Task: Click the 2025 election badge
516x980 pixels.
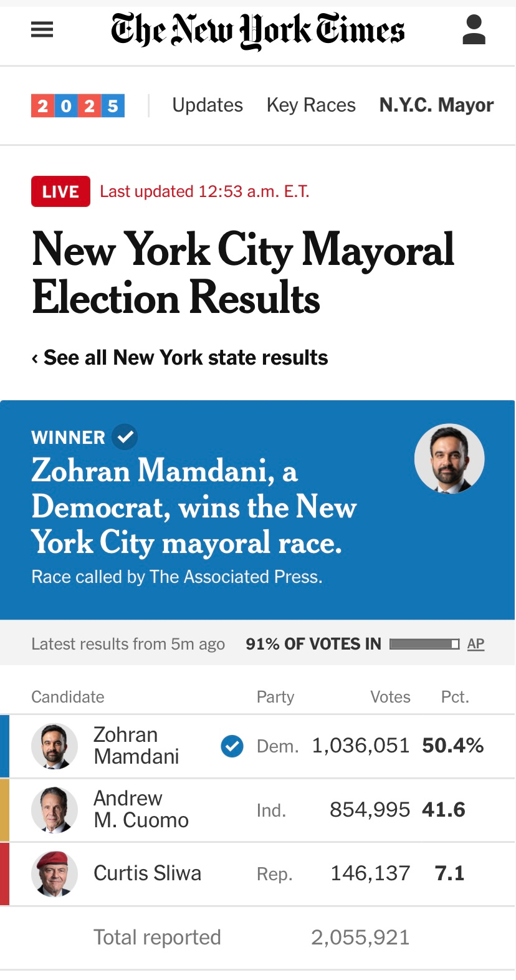Action: (78, 105)
